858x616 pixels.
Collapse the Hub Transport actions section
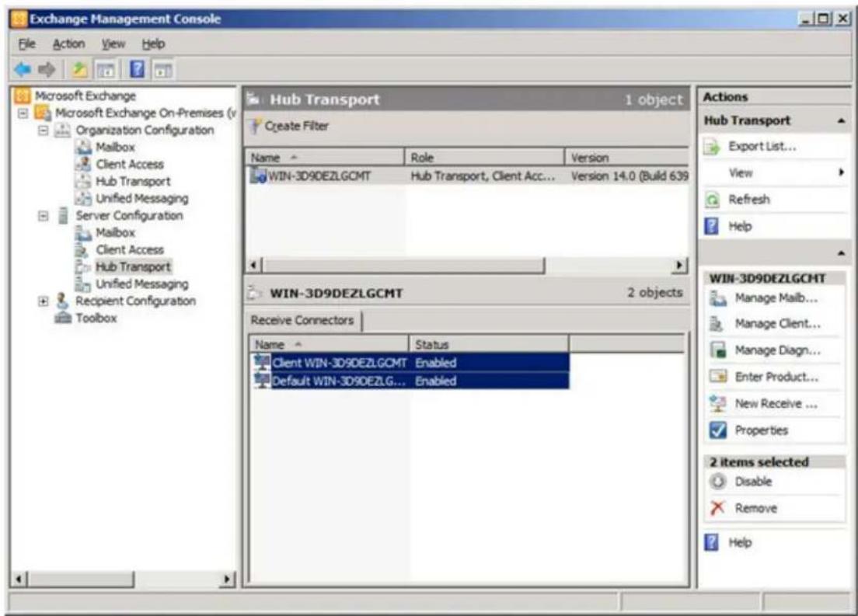click(x=841, y=121)
